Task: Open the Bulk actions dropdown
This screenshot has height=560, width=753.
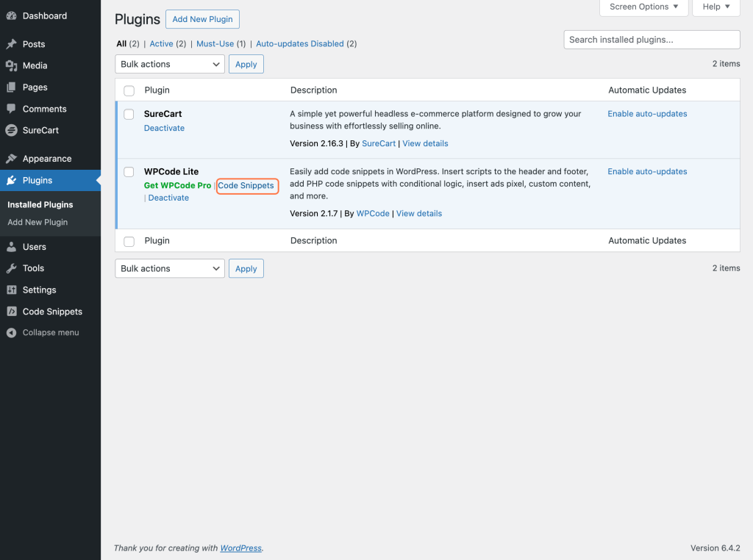Action: click(169, 64)
